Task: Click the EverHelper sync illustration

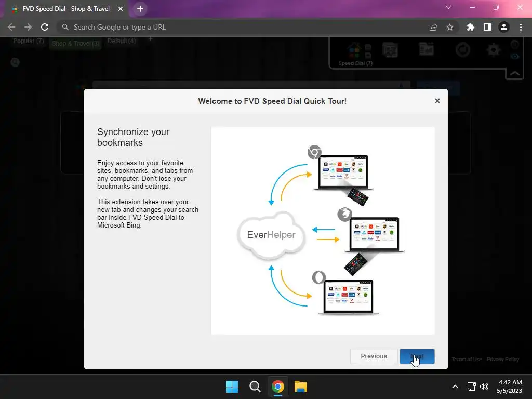Action: coord(323,231)
